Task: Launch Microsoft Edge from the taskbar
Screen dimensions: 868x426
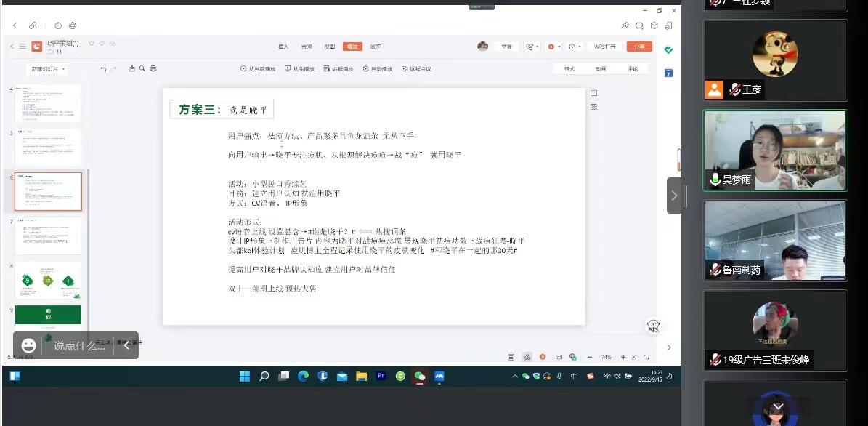Action: (303, 377)
